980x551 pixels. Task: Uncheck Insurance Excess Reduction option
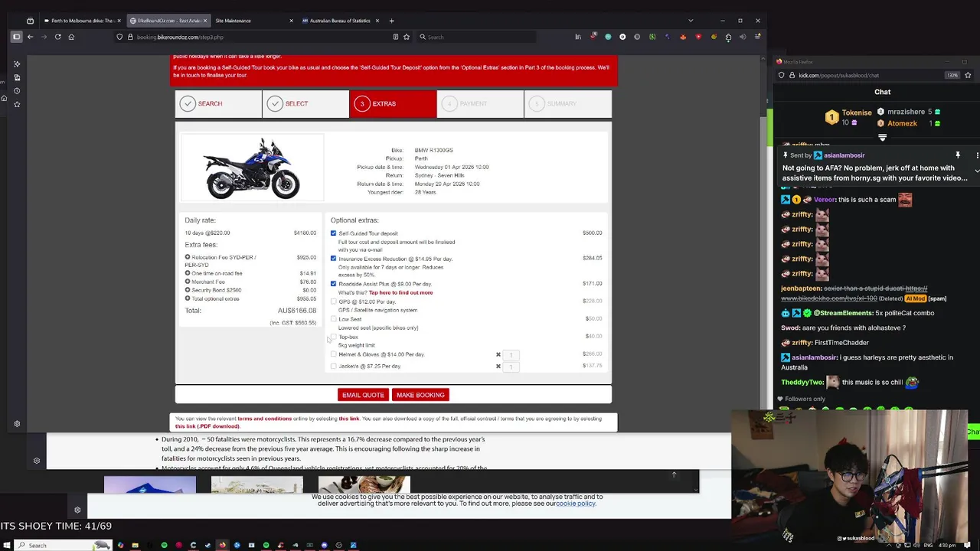(x=333, y=259)
